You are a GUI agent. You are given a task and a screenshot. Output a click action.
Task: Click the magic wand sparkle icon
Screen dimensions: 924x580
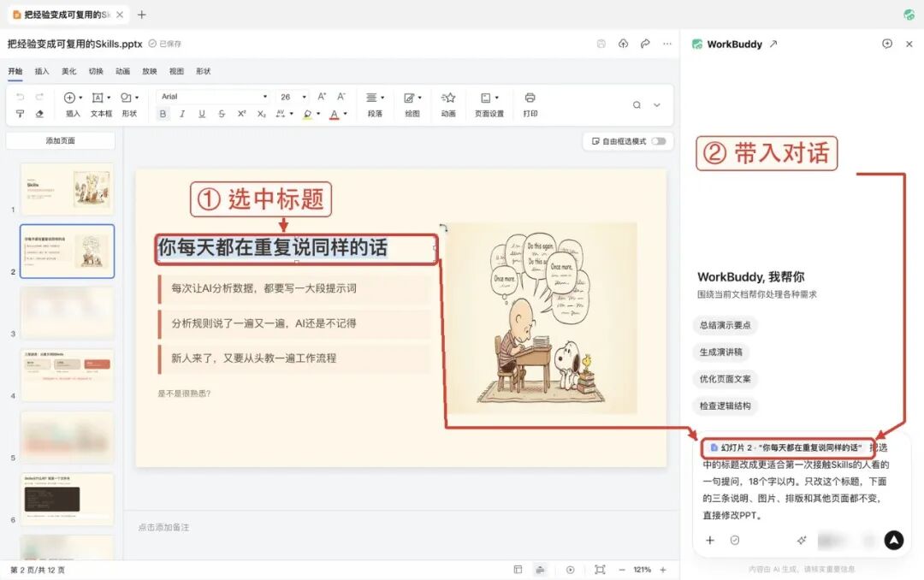point(802,540)
